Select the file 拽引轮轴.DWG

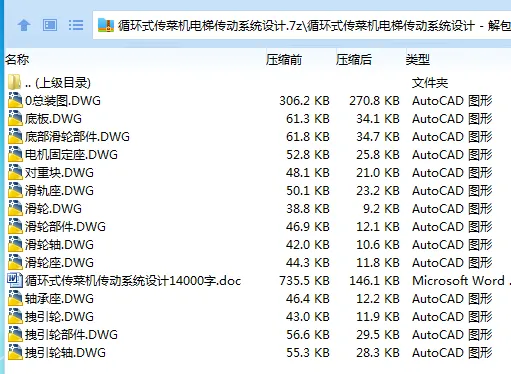[65, 353]
